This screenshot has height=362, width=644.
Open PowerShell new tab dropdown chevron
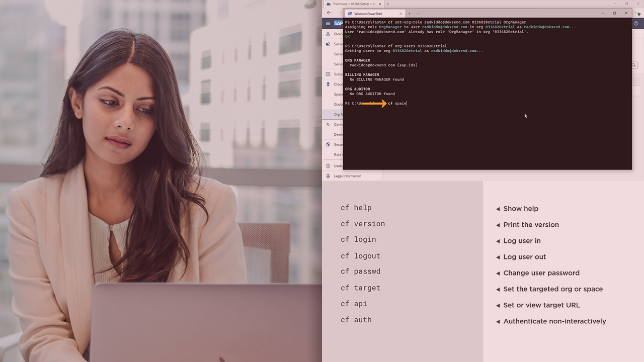click(x=418, y=14)
